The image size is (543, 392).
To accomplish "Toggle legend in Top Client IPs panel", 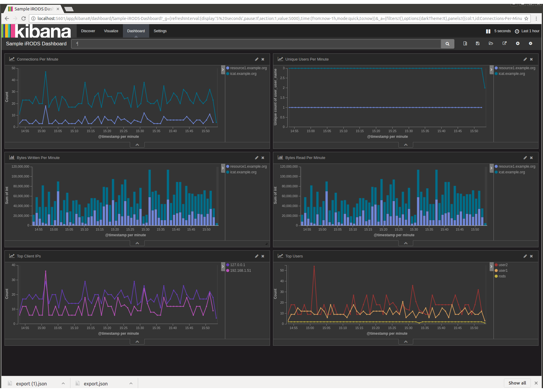I will [223, 267].
